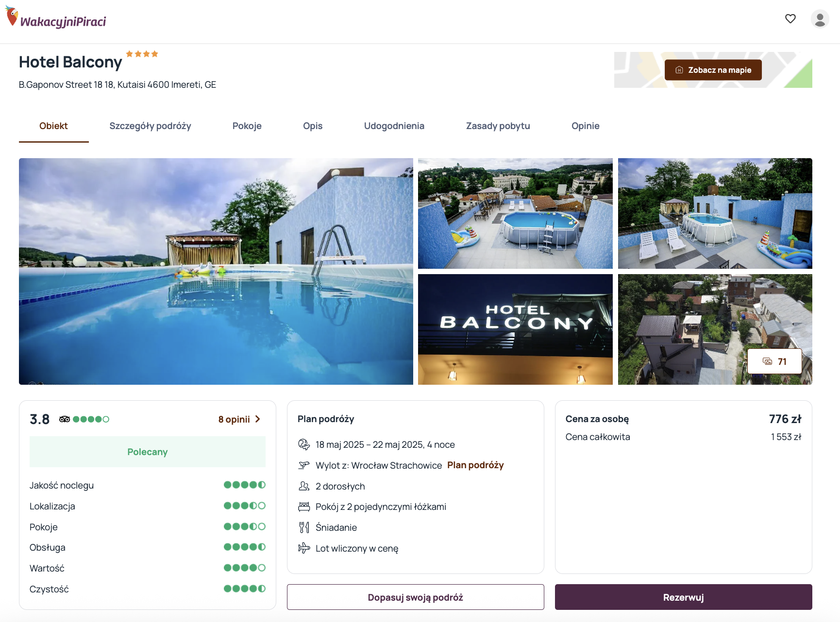Click the Zobacz na mapie button

pyautogui.click(x=713, y=70)
